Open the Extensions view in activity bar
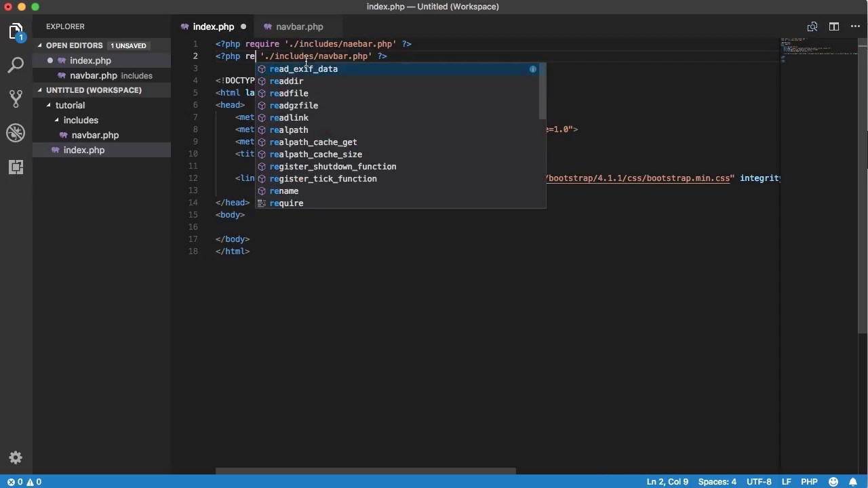Viewport: 868px width, 488px height. [16, 167]
